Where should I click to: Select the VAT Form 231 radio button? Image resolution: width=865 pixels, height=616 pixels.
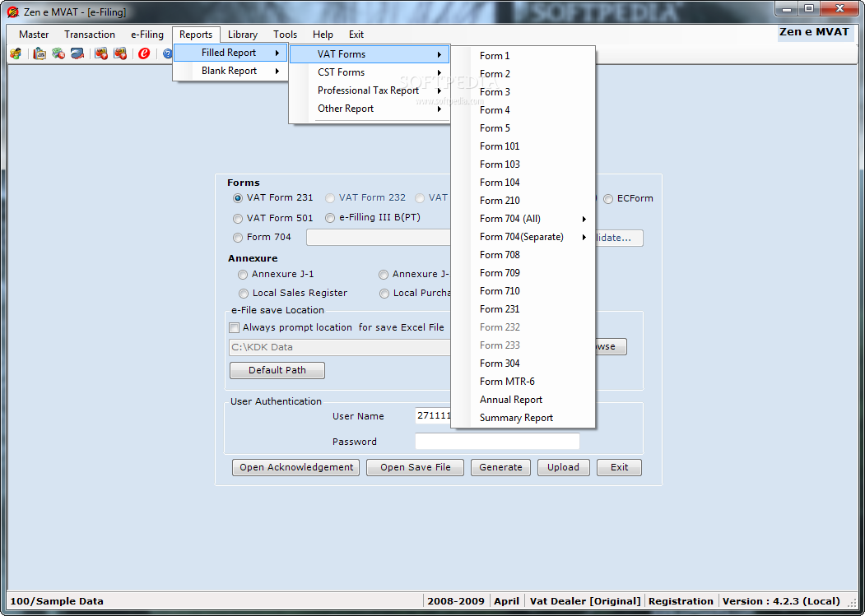pyautogui.click(x=237, y=198)
